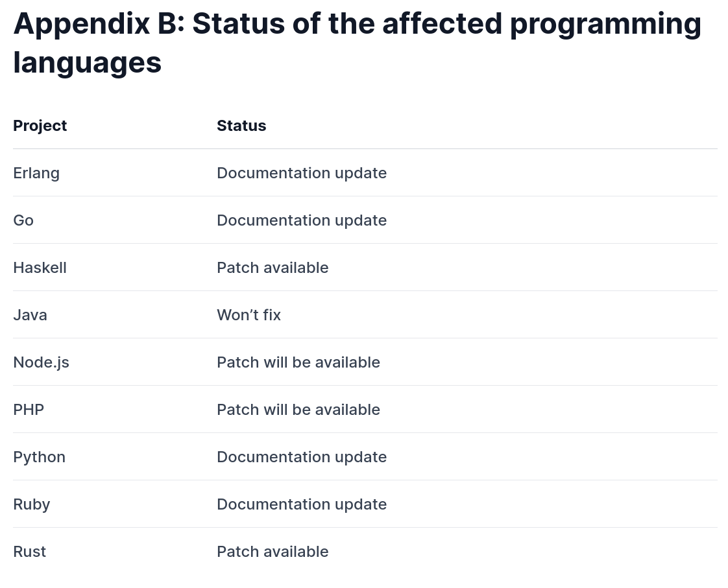728x588 pixels.
Task: Click Patch will be available for Node.js
Action: (298, 362)
